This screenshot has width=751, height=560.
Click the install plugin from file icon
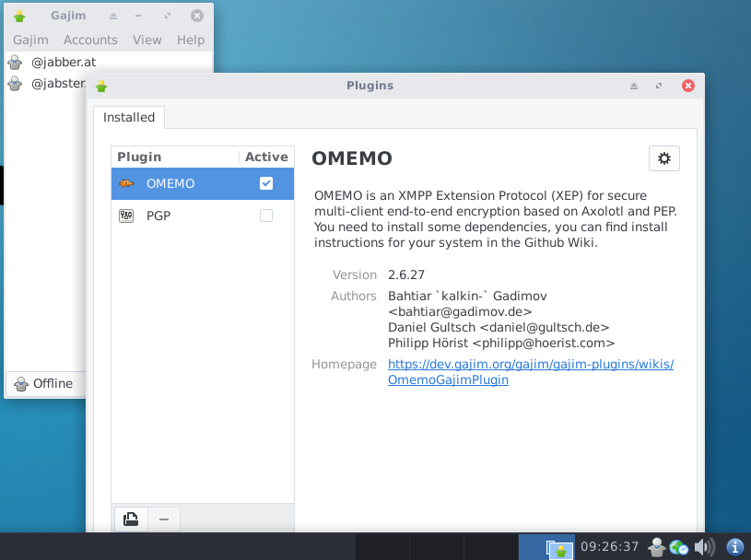point(131,519)
